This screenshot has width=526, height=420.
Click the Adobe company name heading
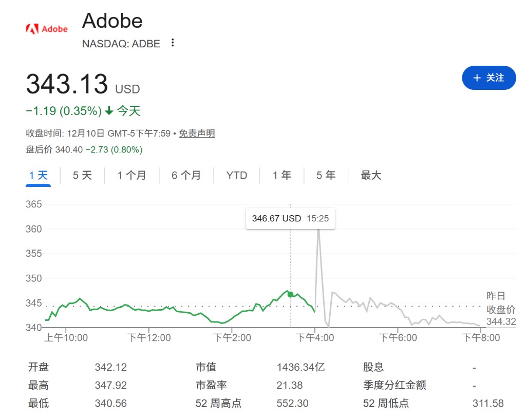coord(112,21)
